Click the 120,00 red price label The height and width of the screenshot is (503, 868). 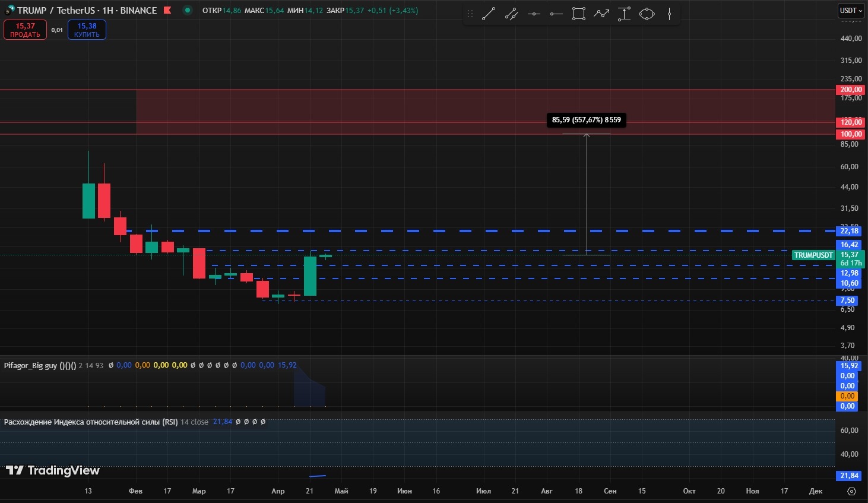point(851,122)
